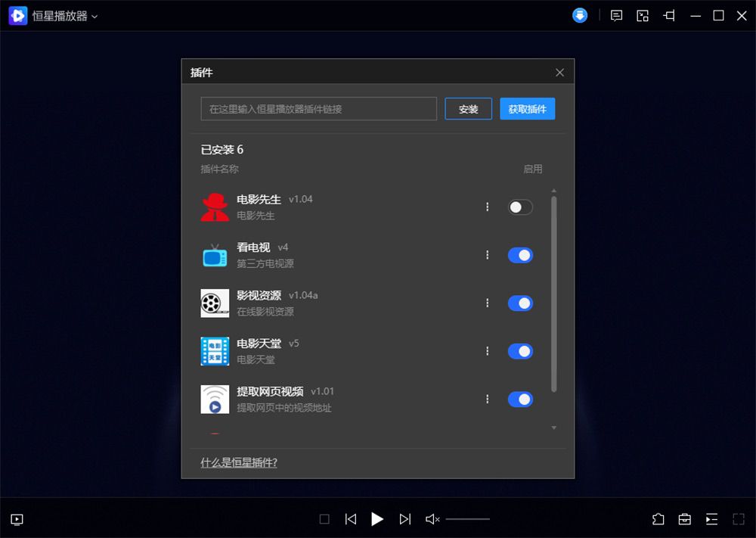Click the 安装 button

[x=468, y=109]
